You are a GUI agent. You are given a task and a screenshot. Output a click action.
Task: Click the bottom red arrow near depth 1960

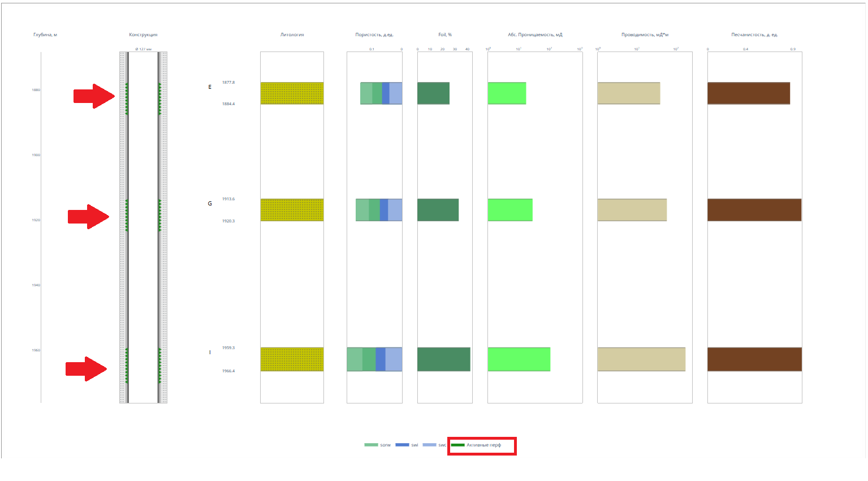(x=87, y=369)
